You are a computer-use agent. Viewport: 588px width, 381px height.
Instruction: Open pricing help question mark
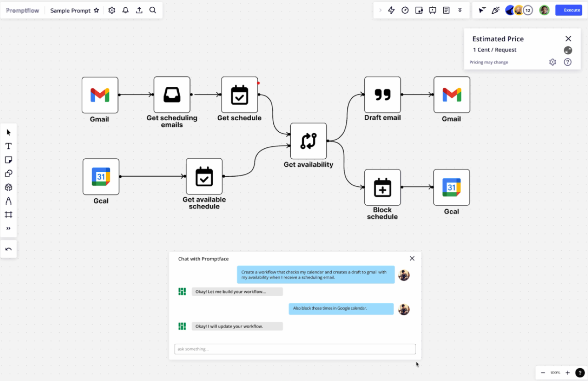click(568, 62)
